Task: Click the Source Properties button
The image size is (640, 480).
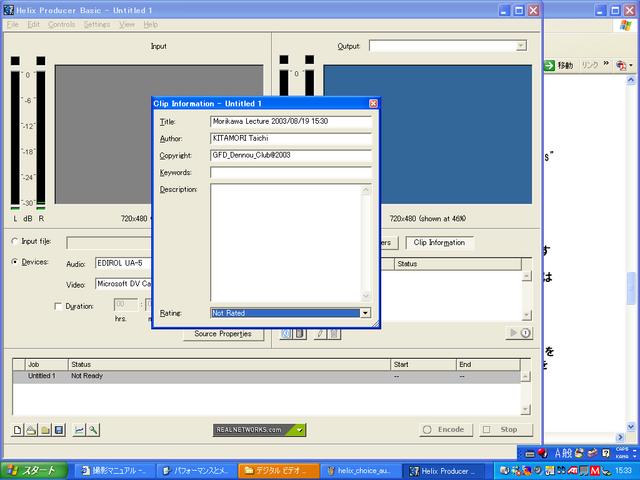Action: coord(223,334)
